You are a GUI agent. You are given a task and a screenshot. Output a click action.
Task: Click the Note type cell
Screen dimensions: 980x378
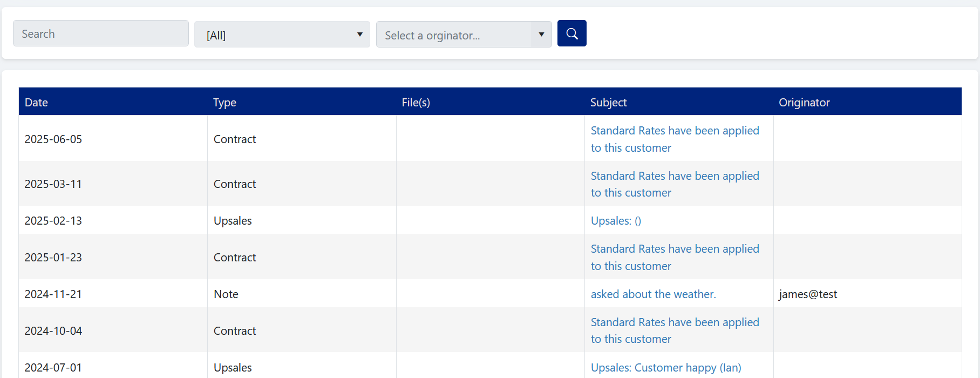pyautogui.click(x=226, y=294)
